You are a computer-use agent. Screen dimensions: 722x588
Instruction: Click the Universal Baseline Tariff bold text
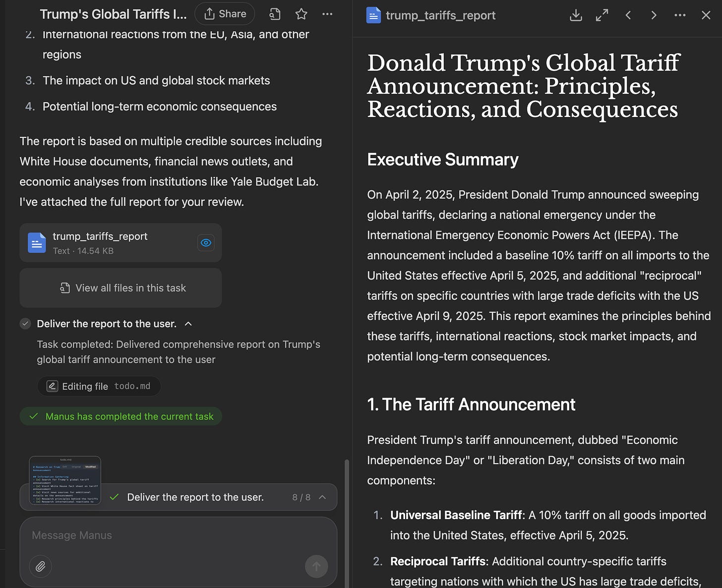[x=456, y=515]
